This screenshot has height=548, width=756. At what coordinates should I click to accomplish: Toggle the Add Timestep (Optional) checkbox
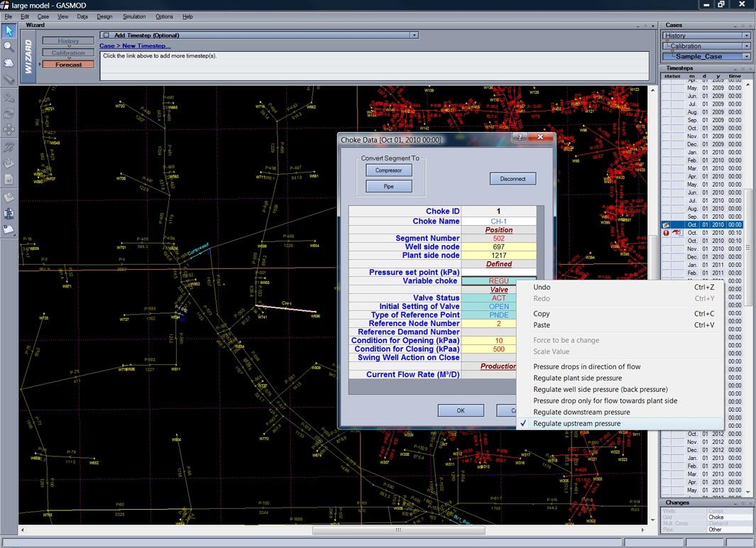pos(106,35)
